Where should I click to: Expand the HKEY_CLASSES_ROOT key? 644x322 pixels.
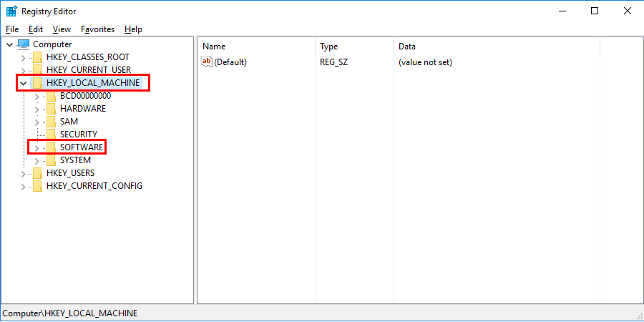[x=24, y=57]
